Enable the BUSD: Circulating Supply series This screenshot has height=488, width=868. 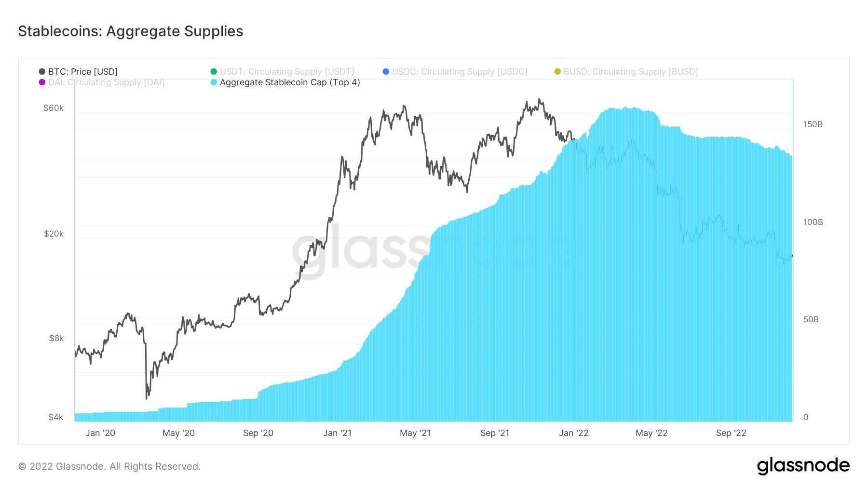click(x=631, y=72)
